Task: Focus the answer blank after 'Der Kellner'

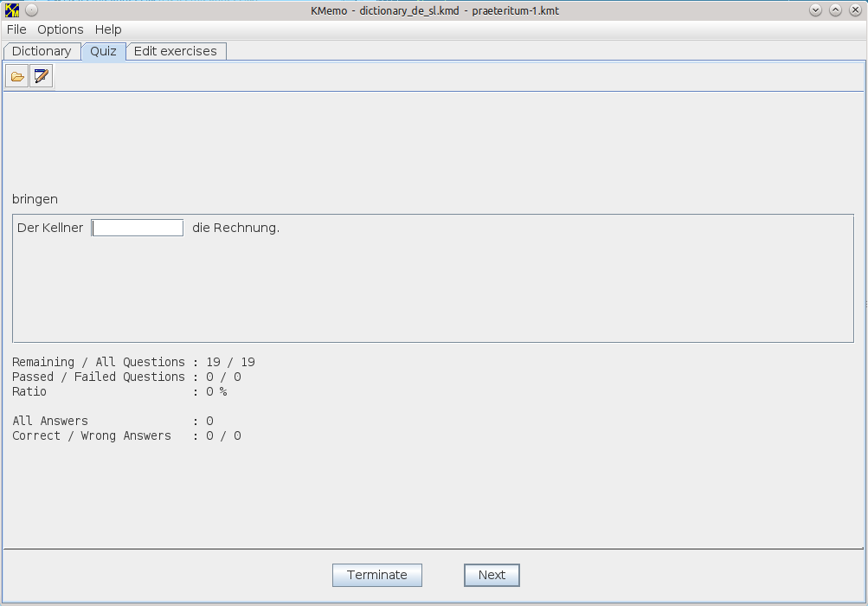Action: 138,228
